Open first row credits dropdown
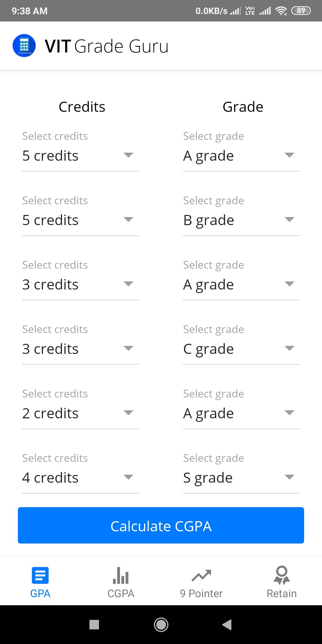 (80, 156)
